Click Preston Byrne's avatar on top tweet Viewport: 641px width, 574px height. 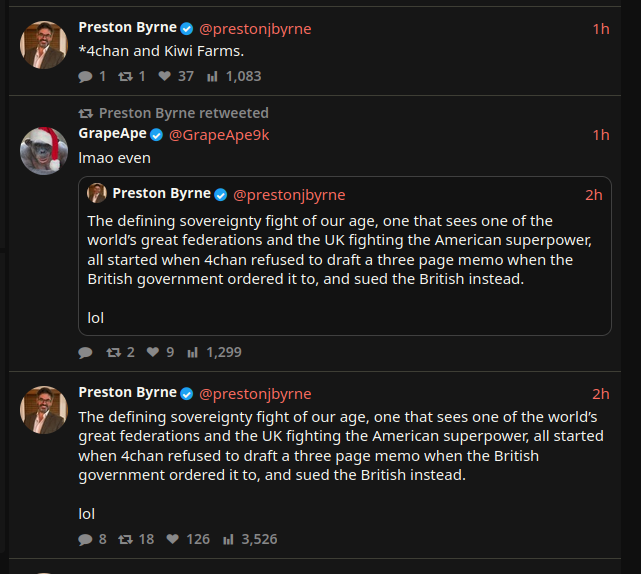coord(44,45)
